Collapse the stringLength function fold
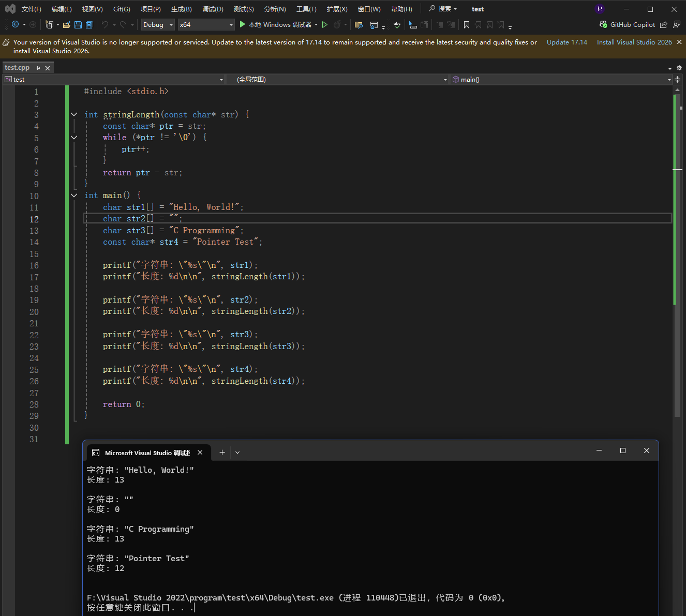686x616 pixels. pos(74,115)
